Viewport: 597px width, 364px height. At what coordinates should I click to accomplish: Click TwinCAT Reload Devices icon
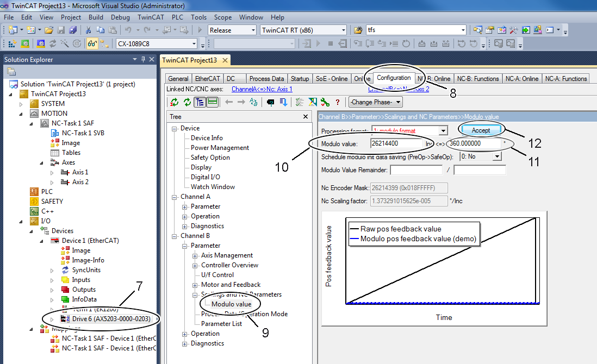[x=53, y=44]
